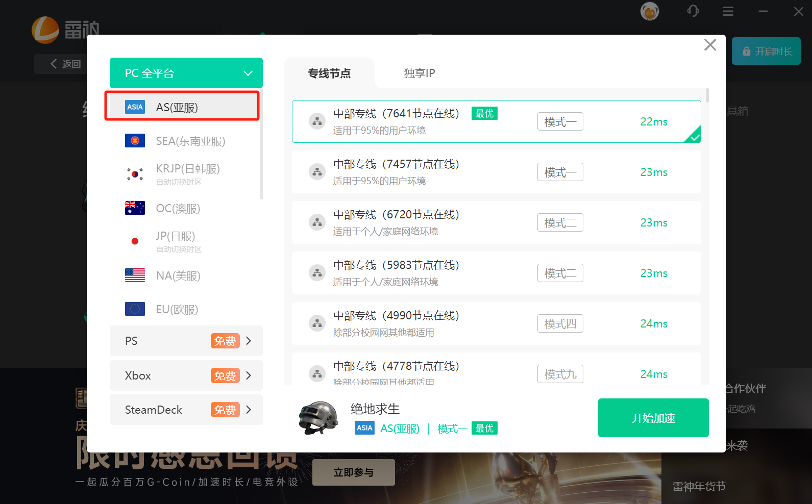The image size is (812, 504).
Task: Click 立即参与 button in background banner
Action: [x=354, y=472]
